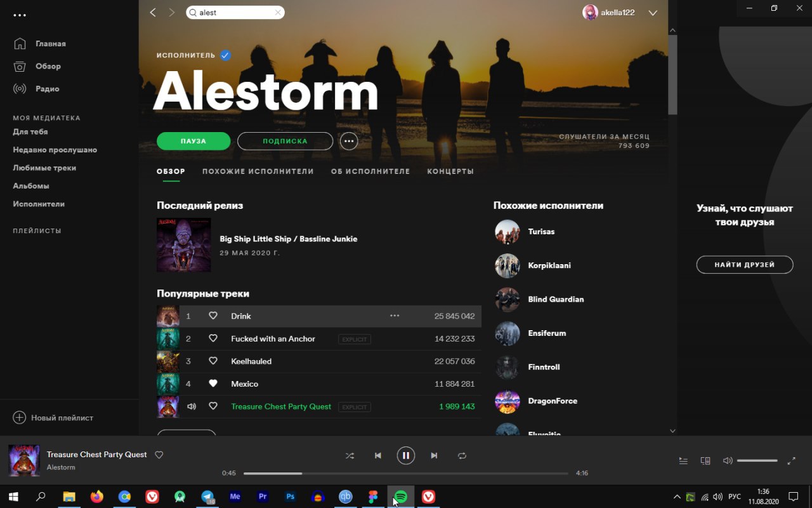The height and width of the screenshot is (508, 812).
Task: Toggle shuffle in the player bar
Action: coord(350,455)
